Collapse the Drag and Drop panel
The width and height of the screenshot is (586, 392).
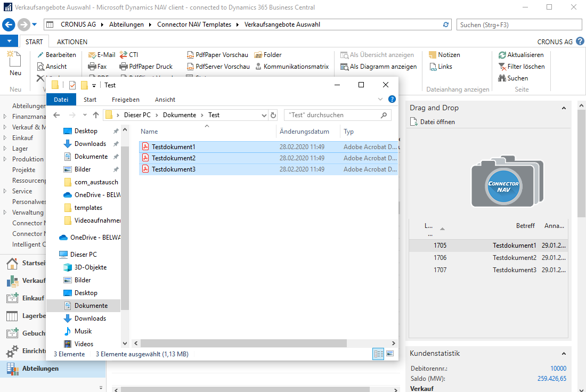pos(564,108)
